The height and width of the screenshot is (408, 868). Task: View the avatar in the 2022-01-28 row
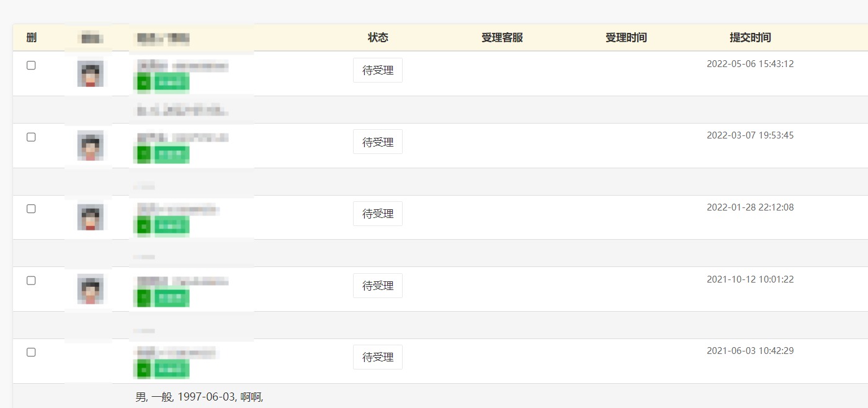tap(91, 217)
